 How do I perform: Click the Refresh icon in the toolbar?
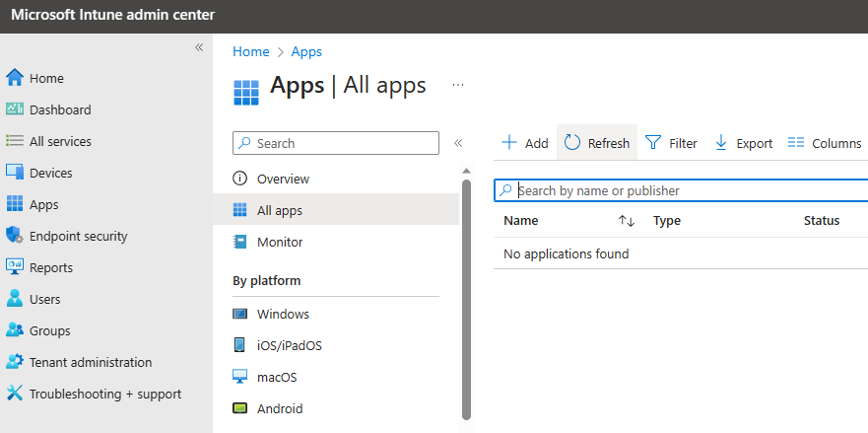point(572,143)
